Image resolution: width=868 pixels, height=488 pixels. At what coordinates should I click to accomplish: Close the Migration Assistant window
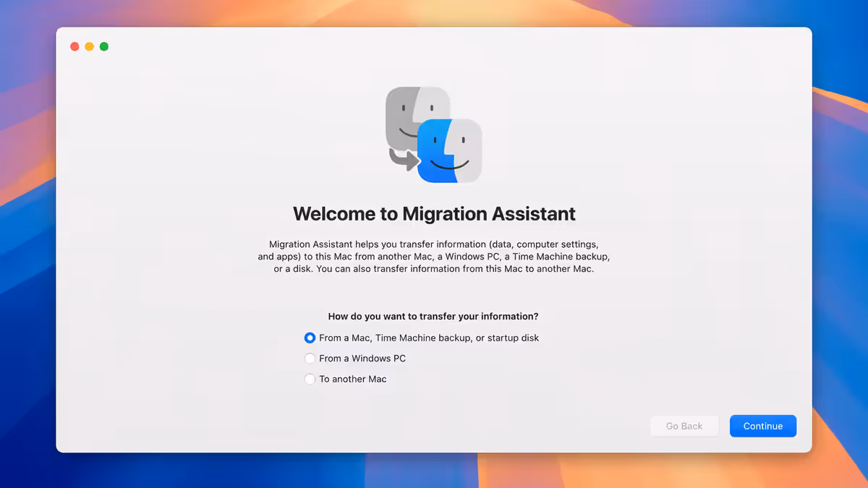pos(75,46)
